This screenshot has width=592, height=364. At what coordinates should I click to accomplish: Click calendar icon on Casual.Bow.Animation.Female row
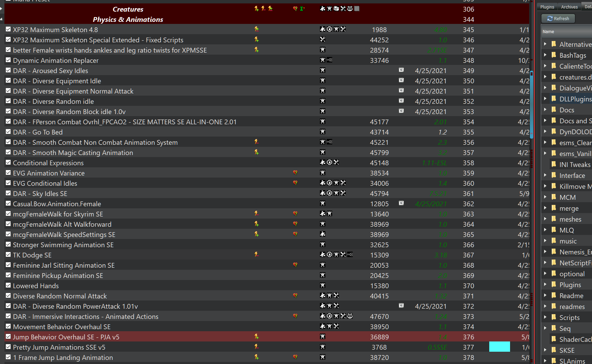pyautogui.click(x=401, y=203)
